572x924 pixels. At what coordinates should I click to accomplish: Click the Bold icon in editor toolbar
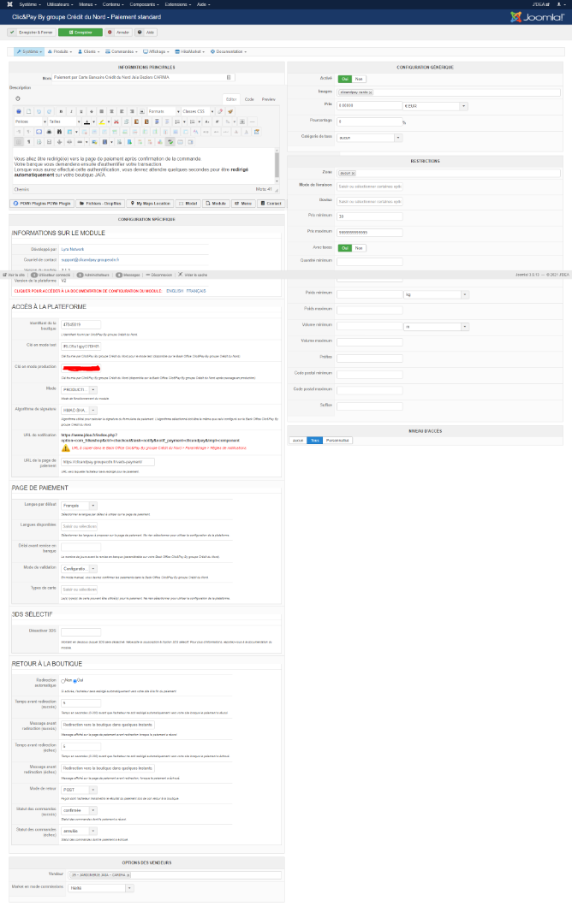pos(62,110)
